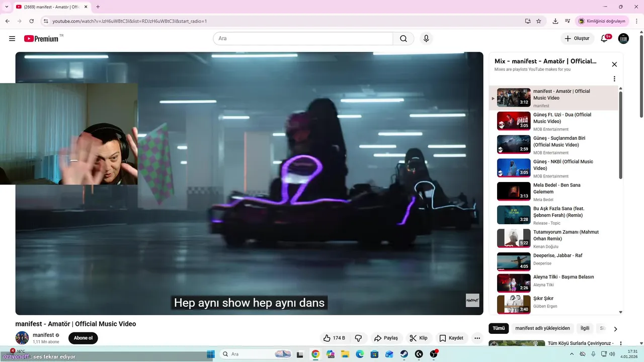Show hidden system tray icons
Image resolution: width=644 pixels, height=362 pixels.
pos(572,354)
